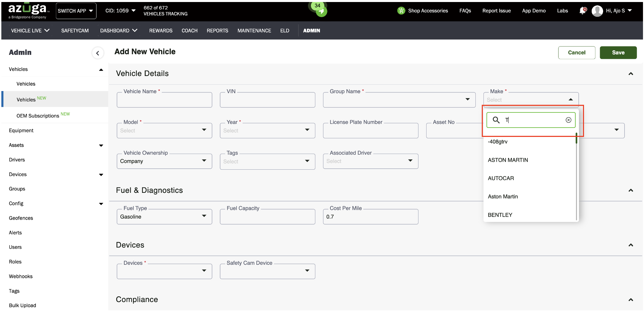
Task: Open MAINTENANCE
Action: click(x=254, y=30)
